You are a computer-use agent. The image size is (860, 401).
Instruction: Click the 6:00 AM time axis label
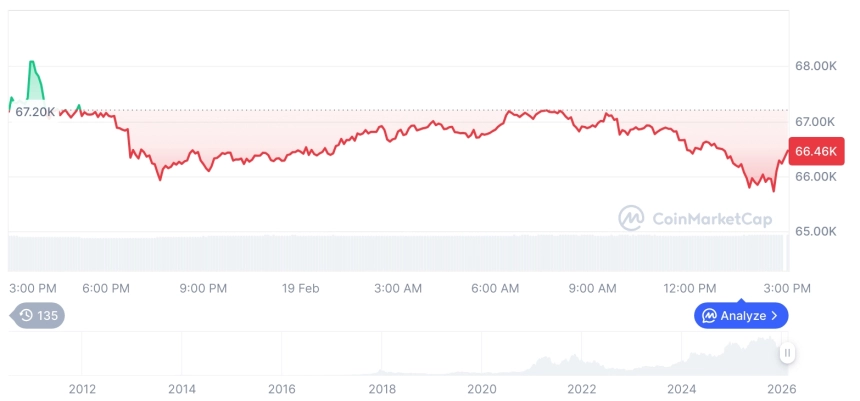click(495, 288)
